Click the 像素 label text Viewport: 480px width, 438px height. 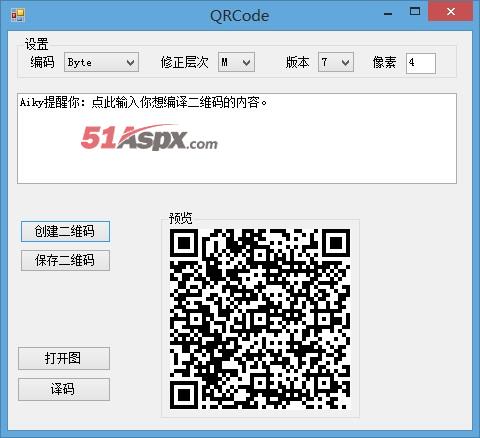tap(384, 62)
